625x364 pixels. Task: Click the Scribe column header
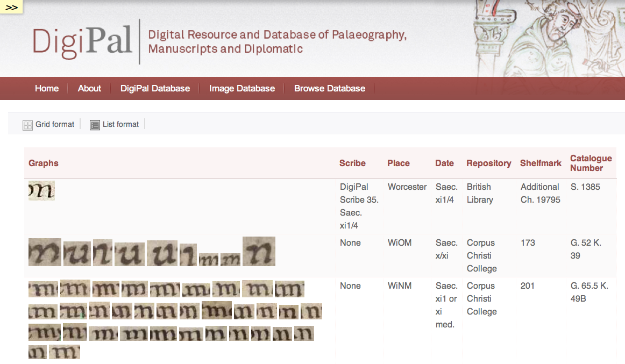(x=352, y=163)
